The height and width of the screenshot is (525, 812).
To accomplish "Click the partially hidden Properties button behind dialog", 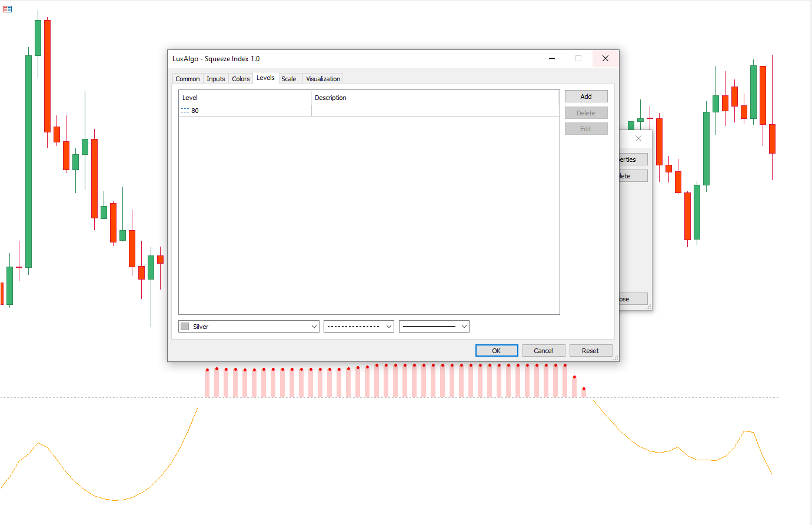I will 633,160.
